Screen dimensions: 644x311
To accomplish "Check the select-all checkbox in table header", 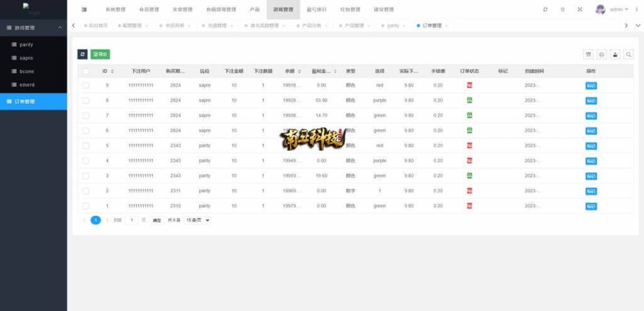I will click(x=86, y=71).
